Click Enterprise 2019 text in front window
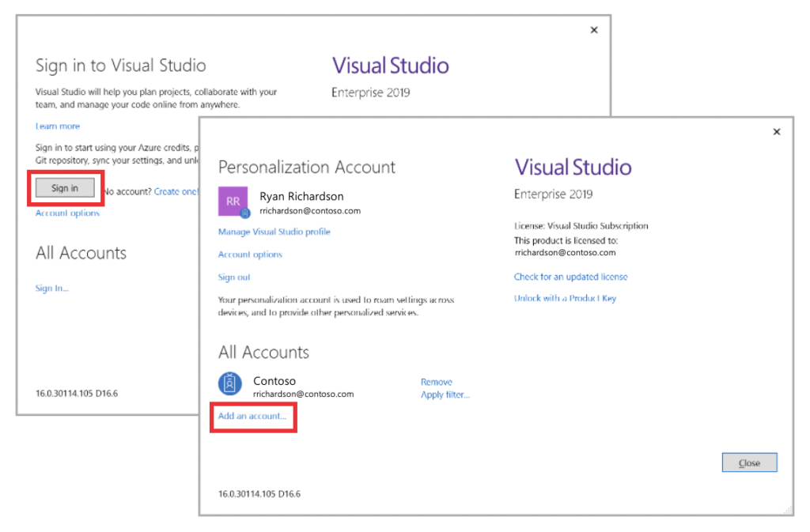The height and width of the screenshot is (532, 810). tap(553, 194)
